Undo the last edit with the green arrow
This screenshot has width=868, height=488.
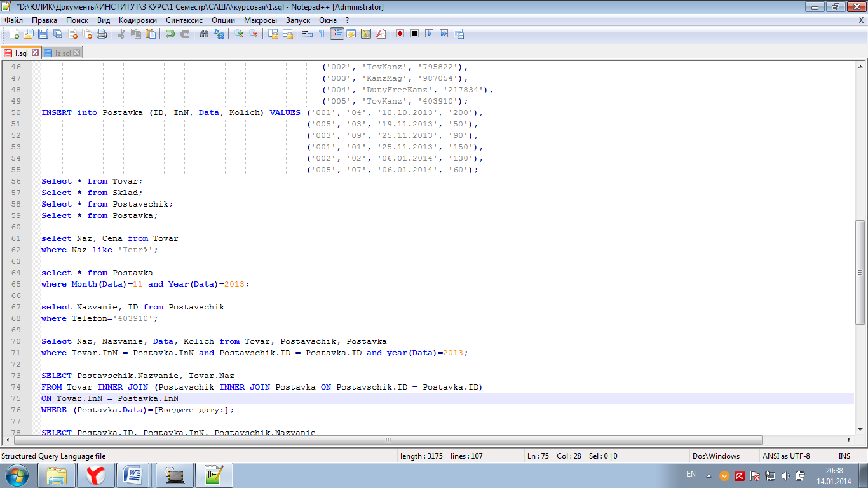click(x=170, y=34)
